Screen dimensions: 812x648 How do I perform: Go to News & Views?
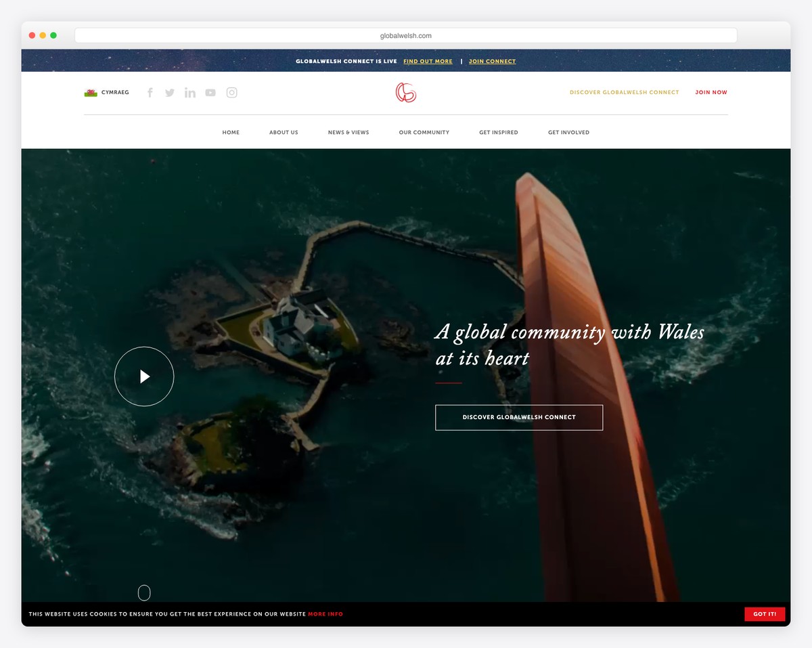348,133
